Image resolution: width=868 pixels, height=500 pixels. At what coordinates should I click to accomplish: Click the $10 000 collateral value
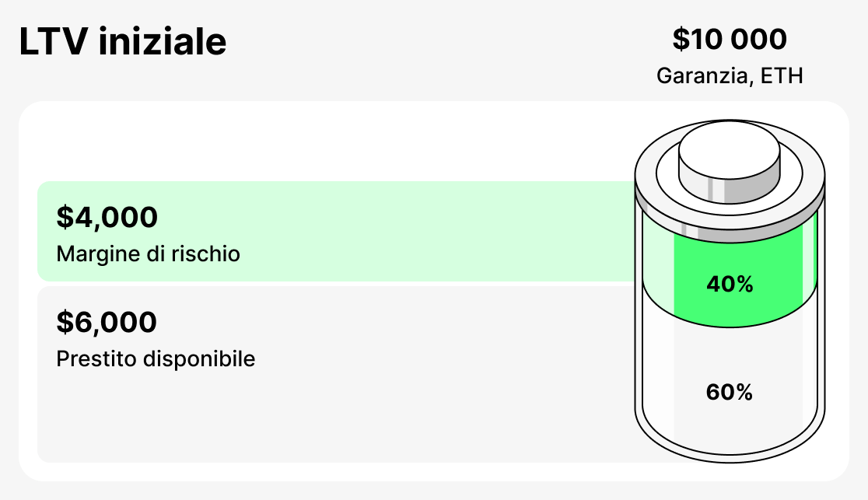tap(730, 39)
